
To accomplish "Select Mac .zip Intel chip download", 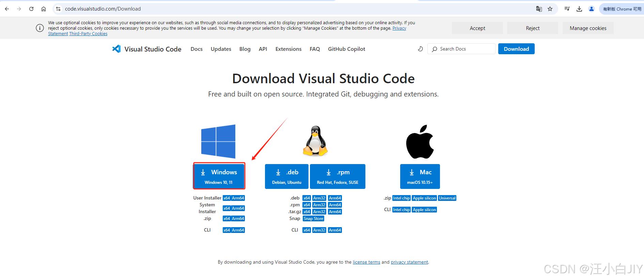I will 402,198.
